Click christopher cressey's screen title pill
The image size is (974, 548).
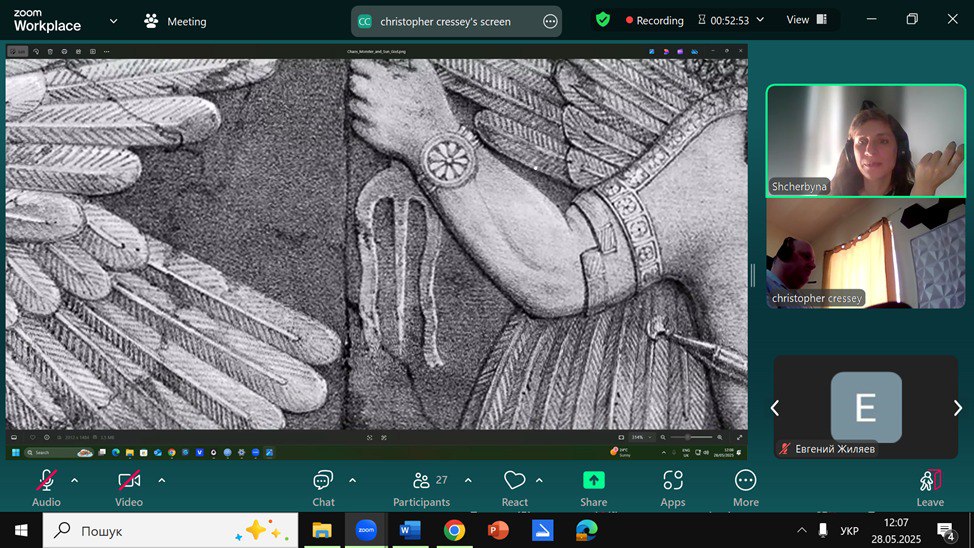(x=456, y=22)
